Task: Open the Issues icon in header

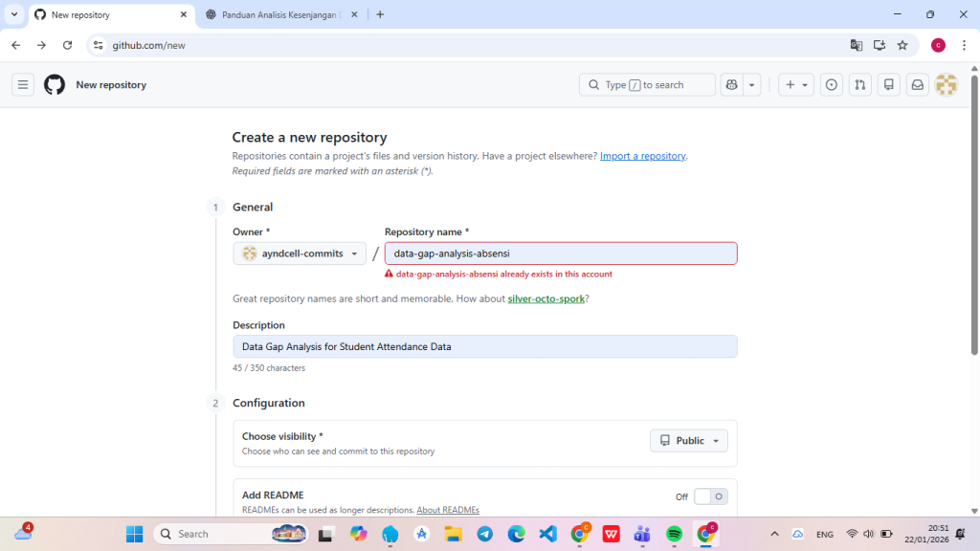Action: [832, 85]
